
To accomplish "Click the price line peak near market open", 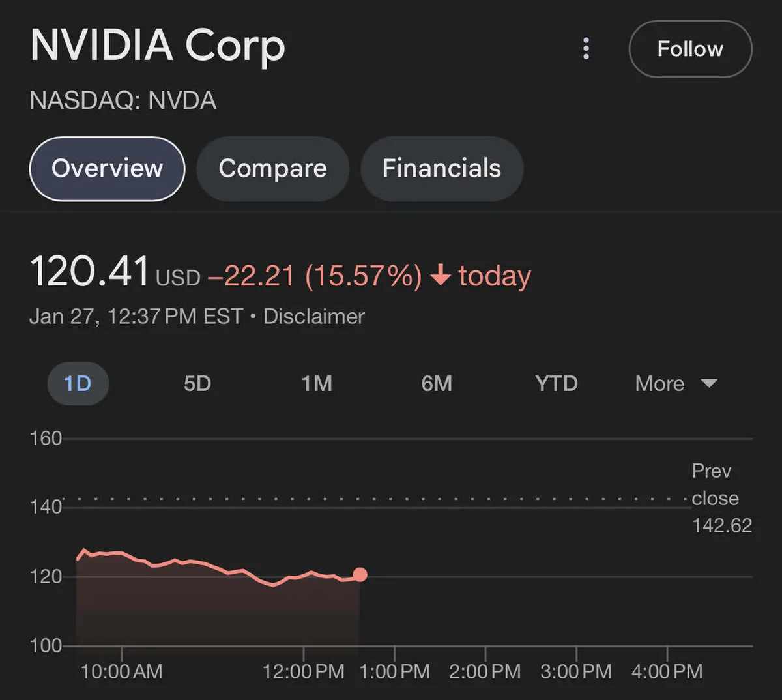I will pos(83,550).
